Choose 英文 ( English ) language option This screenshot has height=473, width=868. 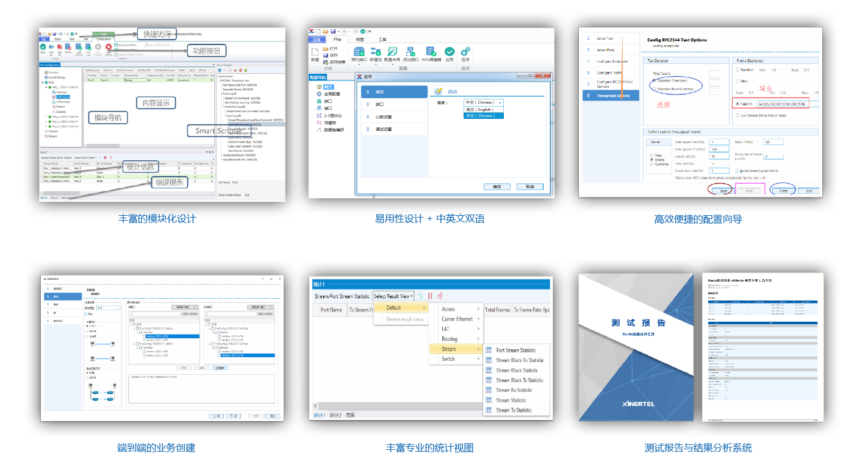point(483,110)
